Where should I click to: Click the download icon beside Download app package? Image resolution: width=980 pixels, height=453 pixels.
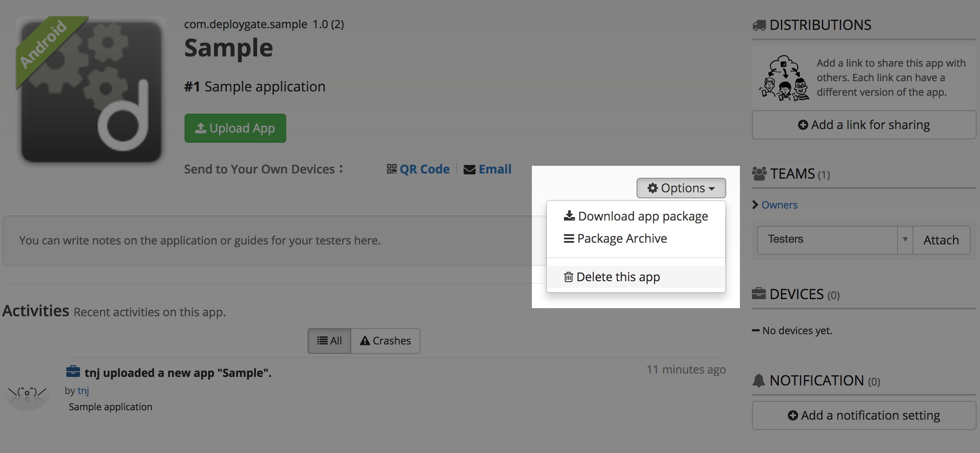tap(569, 216)
